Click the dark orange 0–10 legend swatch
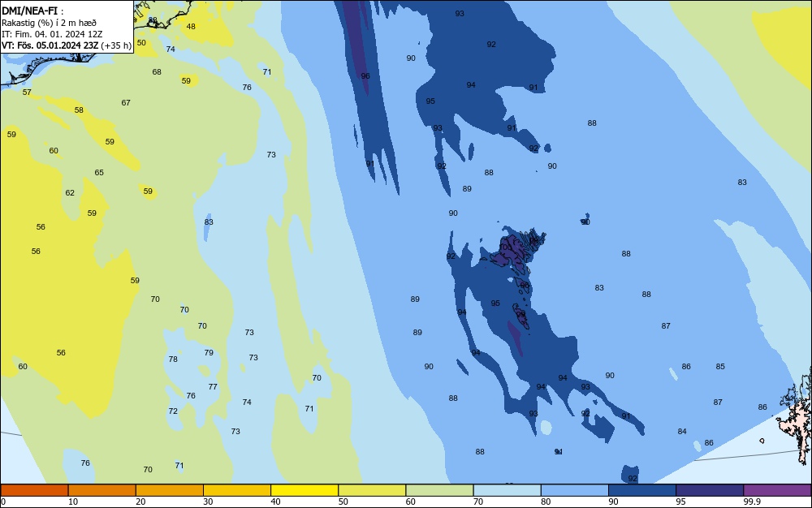Viewport: 812px width, 508px height. pyautogui.click(x=34, y=490)
